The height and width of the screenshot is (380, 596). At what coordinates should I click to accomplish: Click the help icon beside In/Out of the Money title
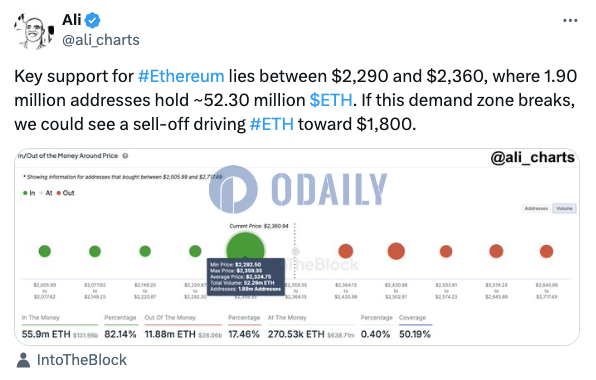click(125, 156)
